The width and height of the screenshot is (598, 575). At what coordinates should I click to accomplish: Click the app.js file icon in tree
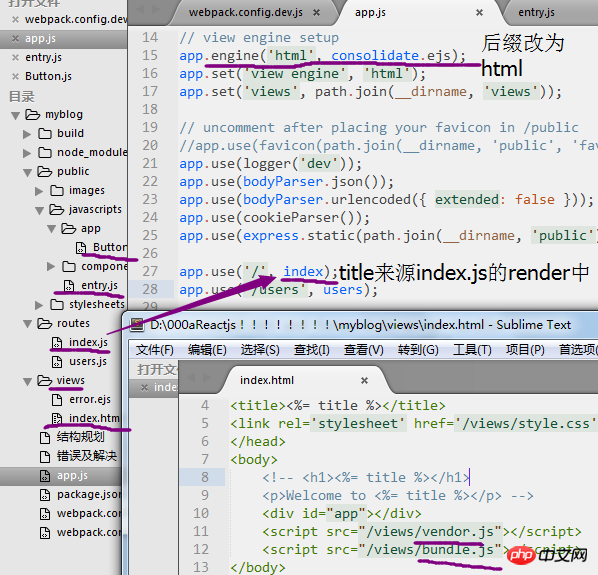(x=45, y=476)
